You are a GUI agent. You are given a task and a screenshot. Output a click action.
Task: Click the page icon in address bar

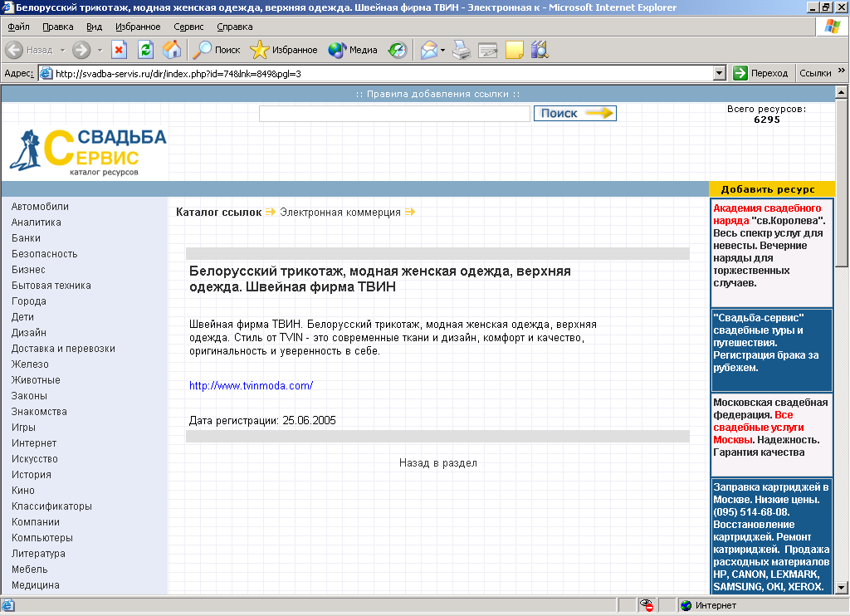click(46, 73)
